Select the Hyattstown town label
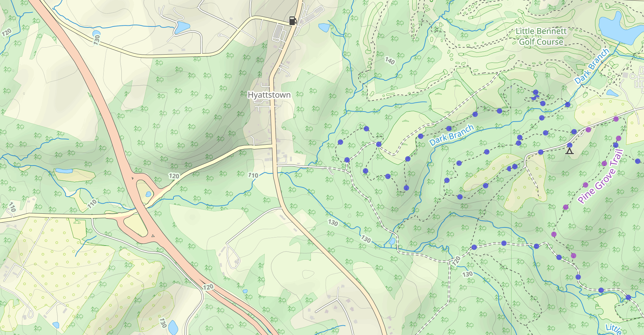644x335 pixels. click(x=269, y=95)
